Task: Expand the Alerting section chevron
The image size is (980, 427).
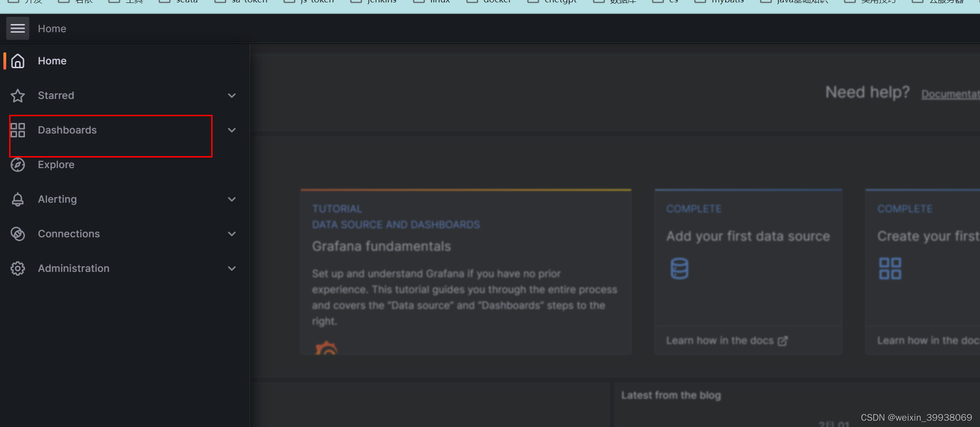Action: (x=232, y=199)
